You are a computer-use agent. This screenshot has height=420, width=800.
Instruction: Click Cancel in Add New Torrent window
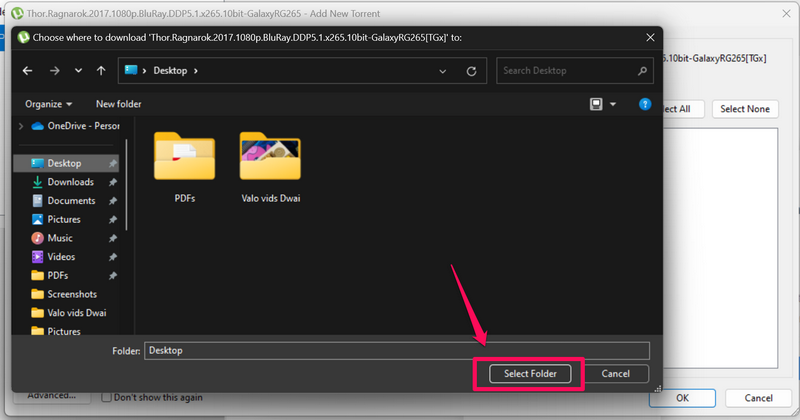758,398
